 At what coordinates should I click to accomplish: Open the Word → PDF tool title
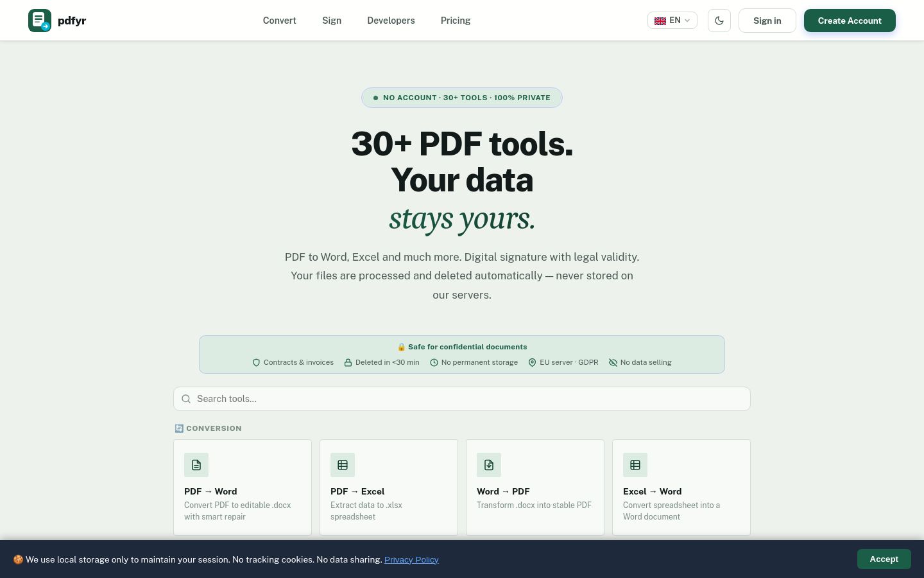(x=503, y=491)
